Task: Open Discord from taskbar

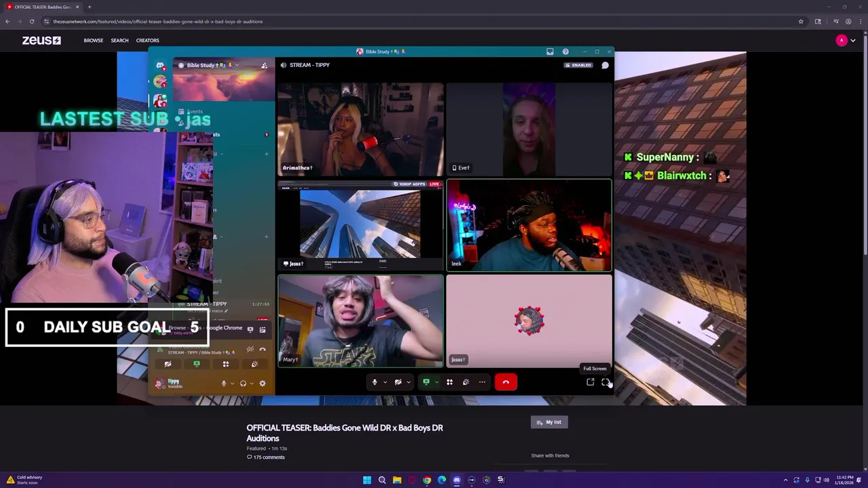Action: click(456, 480)
